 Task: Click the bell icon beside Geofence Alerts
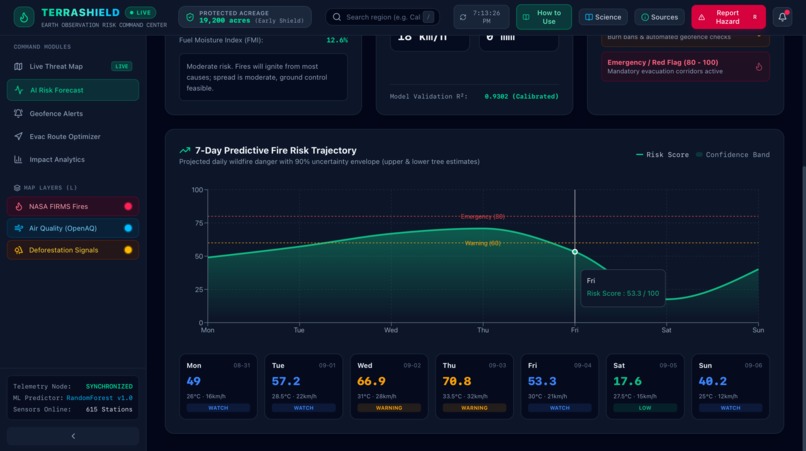click(x=19, y=113)
